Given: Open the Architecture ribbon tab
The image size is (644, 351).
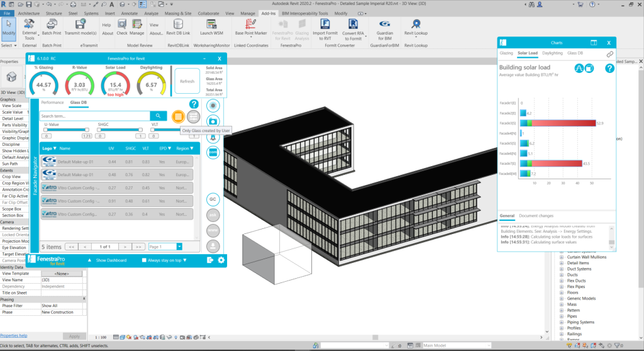Looking at the screenshot, I should (x=28, y=13).
